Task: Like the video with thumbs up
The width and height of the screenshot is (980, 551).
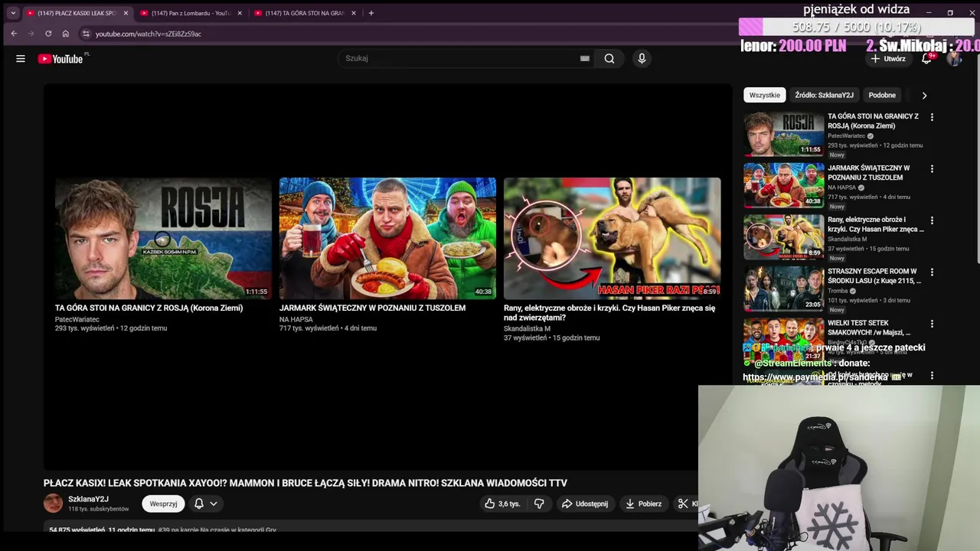Action: click(502, 504)
